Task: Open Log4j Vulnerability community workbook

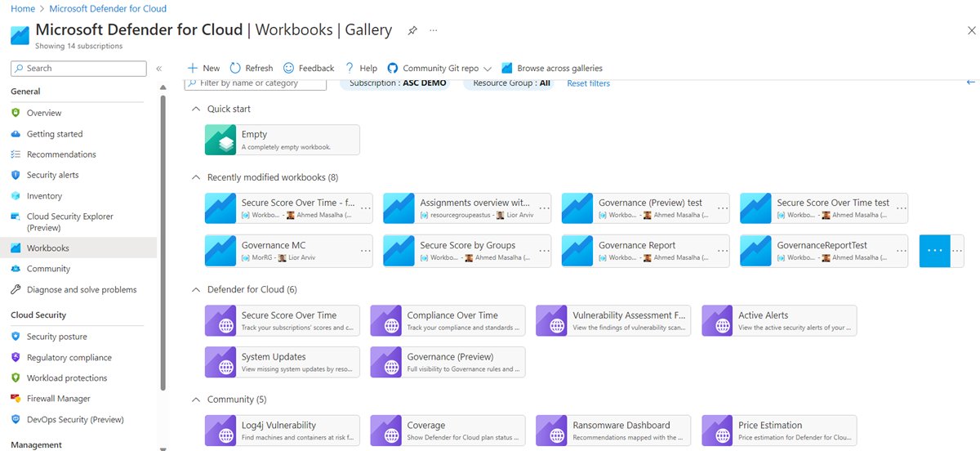Action: coord(282,431)
